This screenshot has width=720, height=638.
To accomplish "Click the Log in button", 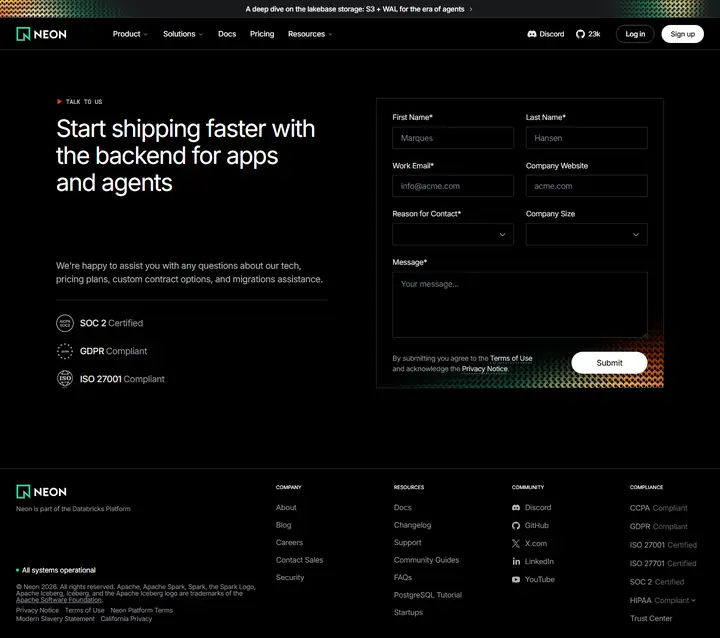I will click(635, 34).
